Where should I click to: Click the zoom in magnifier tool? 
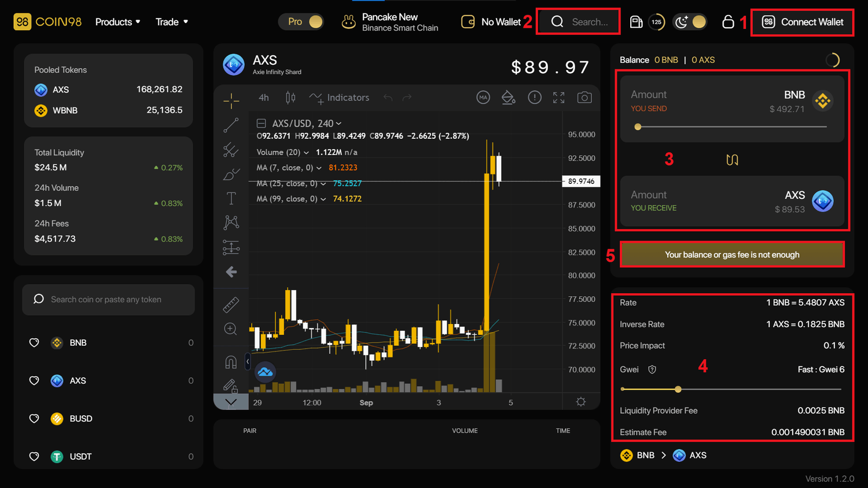(230, 329)
